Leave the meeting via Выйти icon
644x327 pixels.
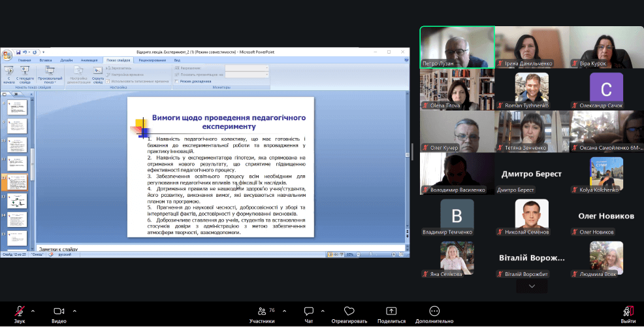628,311
